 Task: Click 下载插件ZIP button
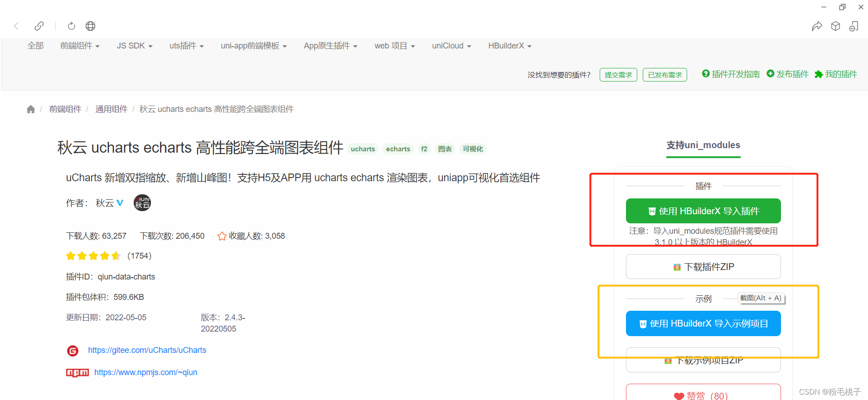(703, 267)
